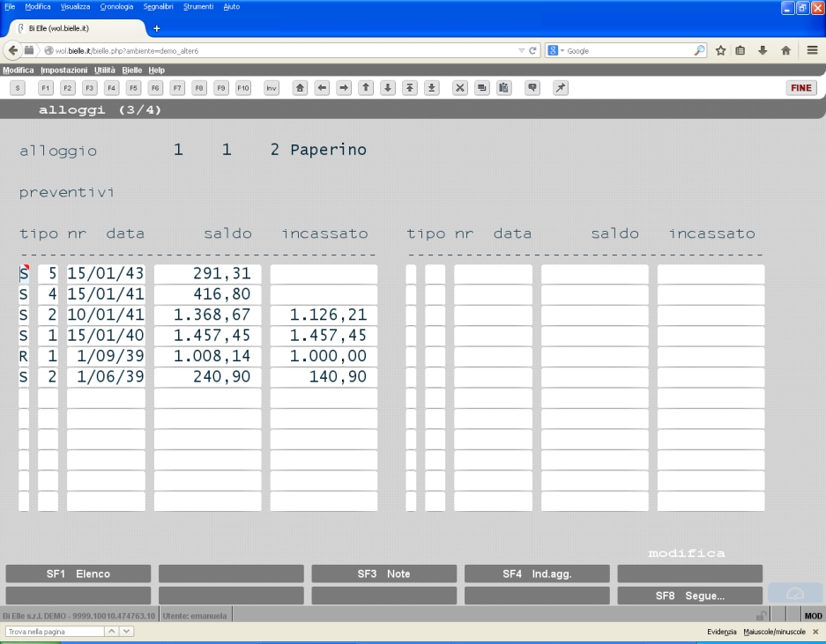This screenshot has width=826, height=644.
Task: Click the up arrow toolbar icon
Action: pyautogui.click(x=366, y=88)
